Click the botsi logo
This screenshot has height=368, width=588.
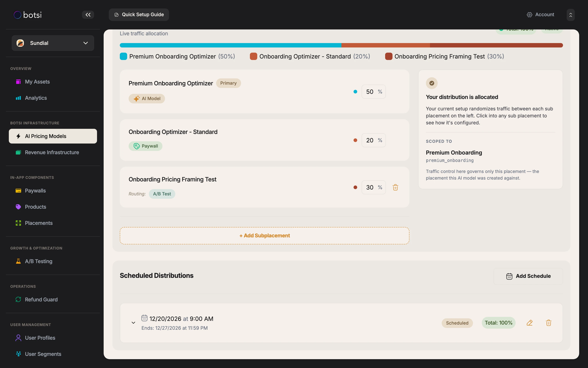[x=27, y=15]
